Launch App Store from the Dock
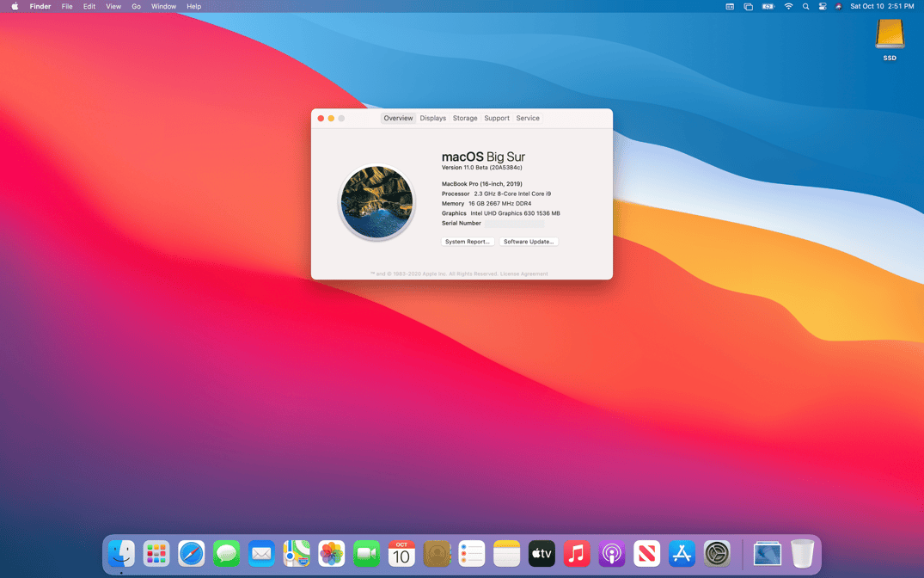 [682, 554]
